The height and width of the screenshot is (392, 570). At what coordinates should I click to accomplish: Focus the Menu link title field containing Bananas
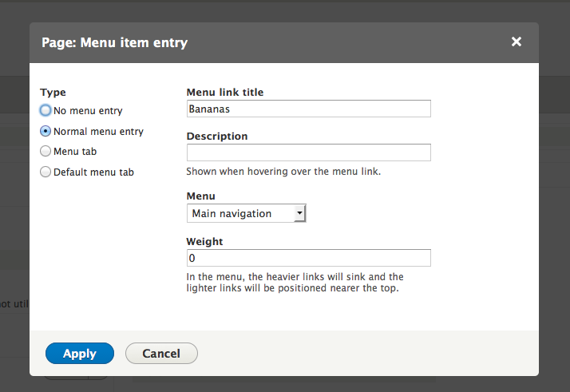[309, 109]
